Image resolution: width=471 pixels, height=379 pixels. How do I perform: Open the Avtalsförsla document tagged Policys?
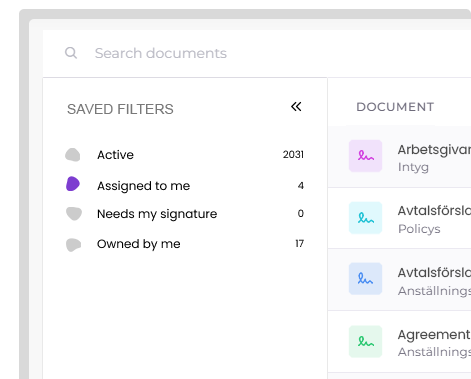434,211
